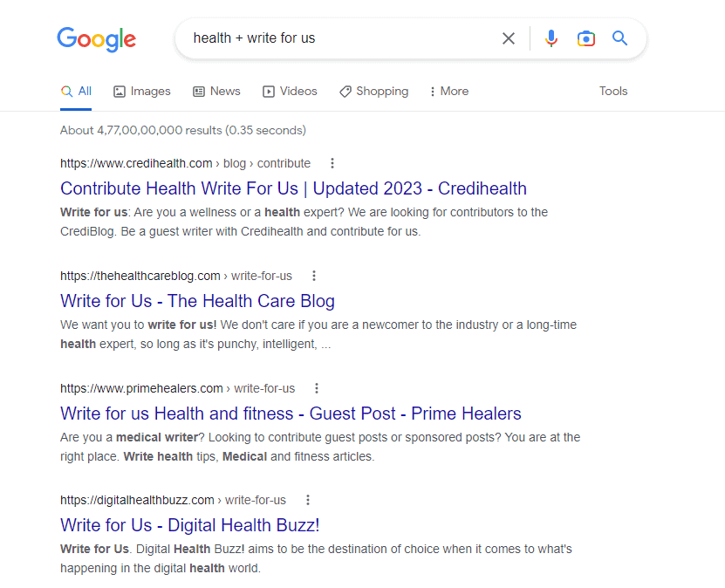Open options menu for thehealthcareblog result
The width and height of the screenshot is (725, 588).
coord(314,276)
